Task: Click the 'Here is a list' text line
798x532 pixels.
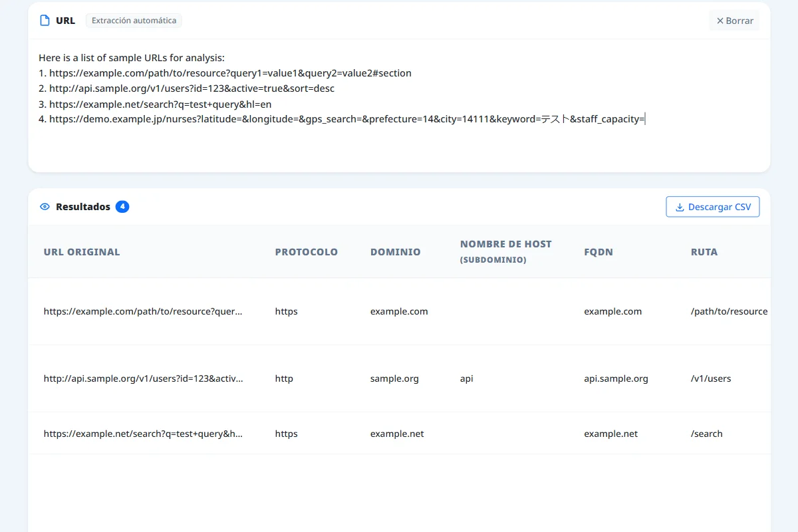Action: [x=132, y=58]
